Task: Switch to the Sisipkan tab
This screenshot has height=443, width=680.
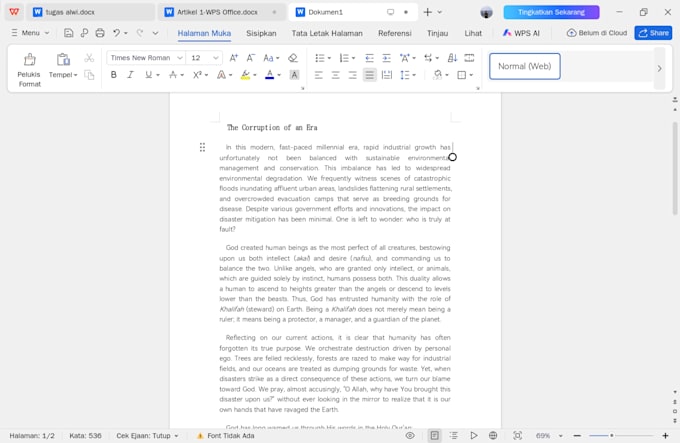Action: tap(261, 33)
